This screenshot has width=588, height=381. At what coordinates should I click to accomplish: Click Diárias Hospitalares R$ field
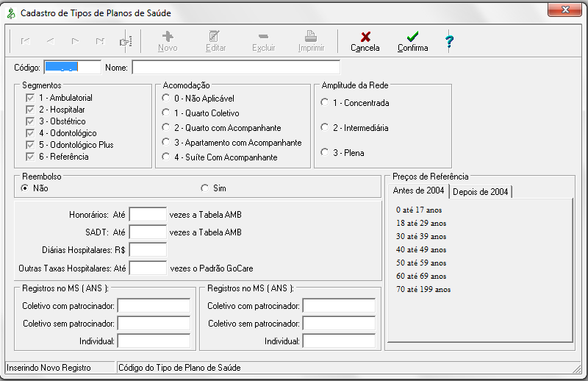click(x=148, y=249)
